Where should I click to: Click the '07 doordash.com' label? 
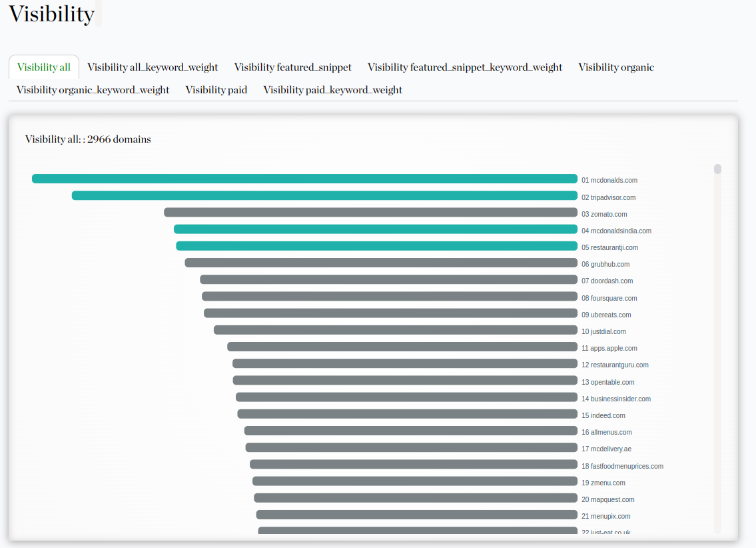[607, 281]
